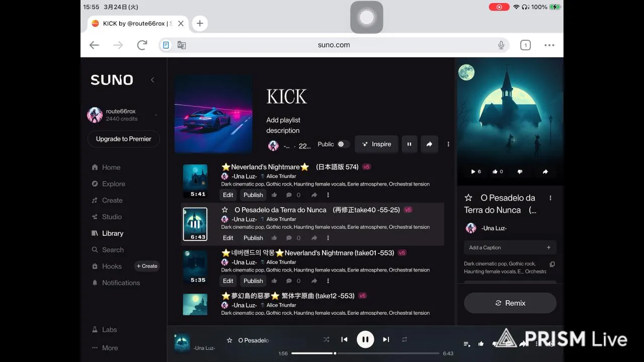Publish the 네버랜드의 악몽 song
This screenshot has height=362, width=644.
pos(253,281)
